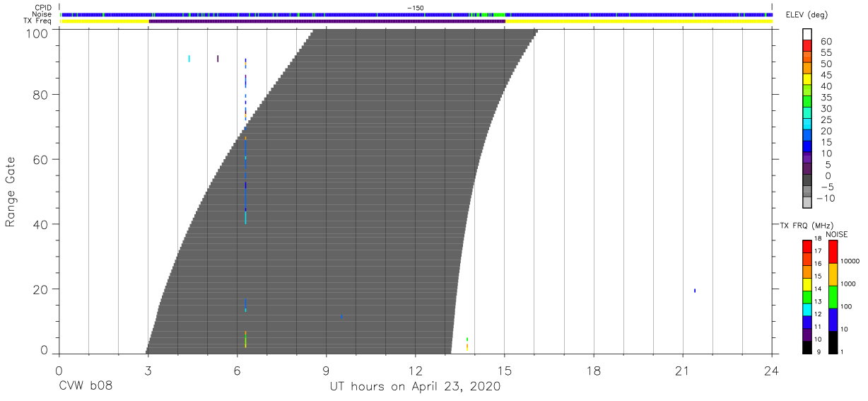Click y-axis tick label "80"
Viewport: 868px width, 401px height.
[x=41, y=94]
